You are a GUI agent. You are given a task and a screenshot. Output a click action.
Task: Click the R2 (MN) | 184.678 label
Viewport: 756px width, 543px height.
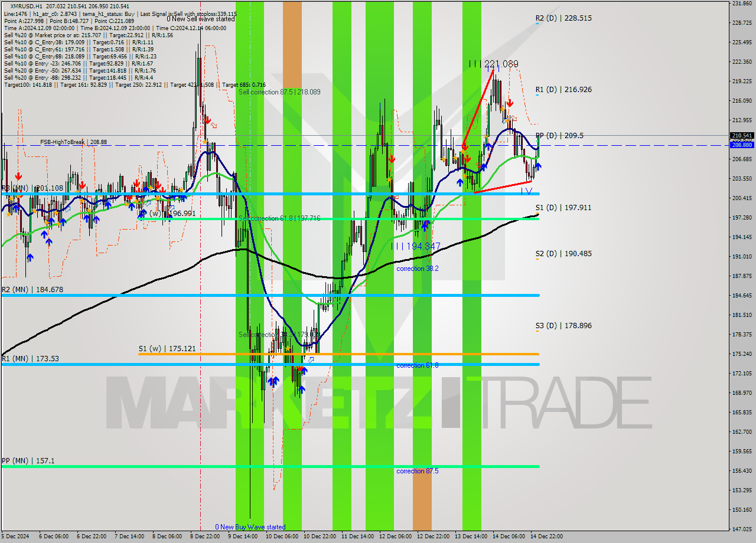[x=32, y=290]
